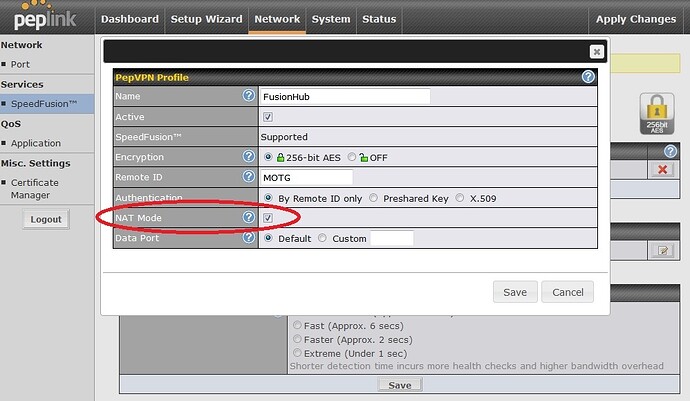The image size is (690, 401).
Task: Open help for Remote ID
Action: (249, 176)
